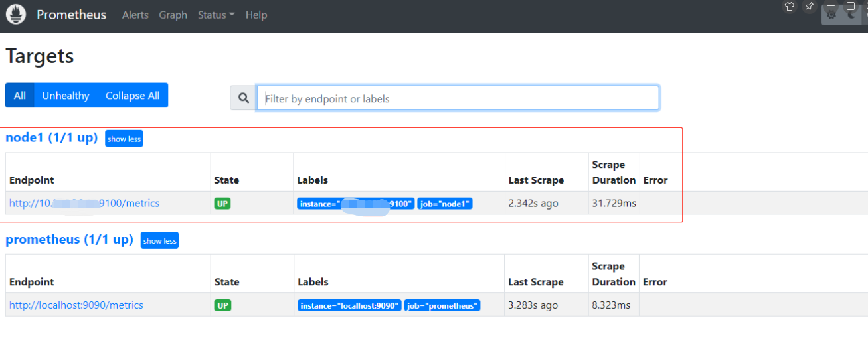Collapse node1 with show less button
The image size is (868, 353).
[124, 139]
